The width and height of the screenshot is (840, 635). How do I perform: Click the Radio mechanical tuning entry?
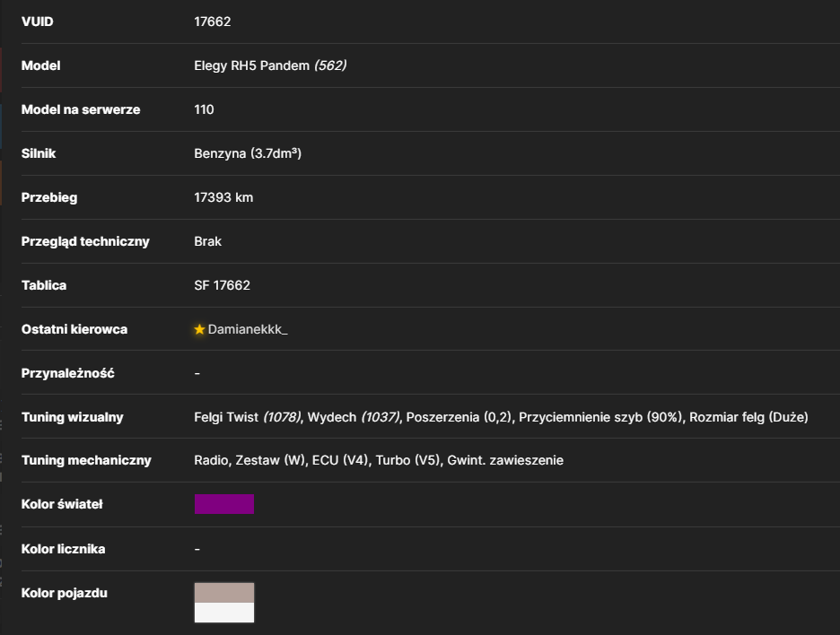point(211,460)
